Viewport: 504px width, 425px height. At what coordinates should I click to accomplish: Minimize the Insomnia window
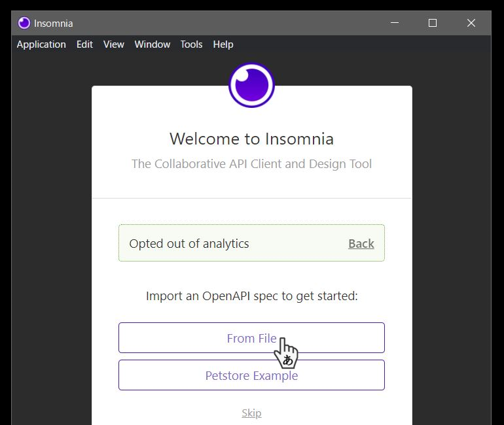coord(395,23)
